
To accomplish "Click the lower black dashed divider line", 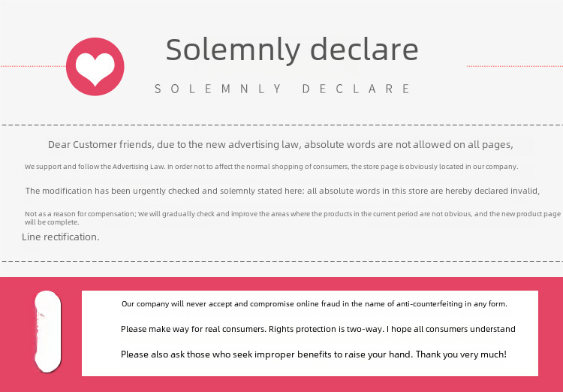I will [x=281, y=261].
